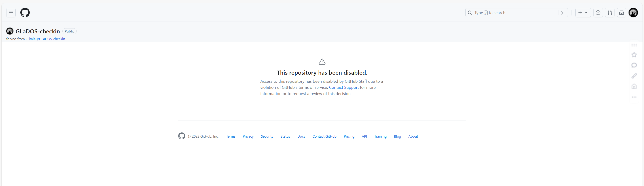Screen dimensions: 644x186
Task: Click the 'This repository has been disabled.' heading
Action: [x=322, y=73]
